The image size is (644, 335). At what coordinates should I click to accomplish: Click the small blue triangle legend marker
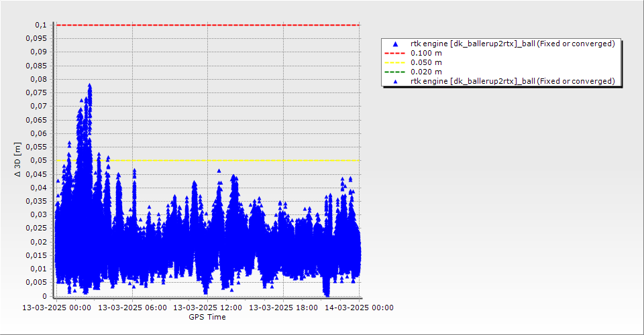pos(396,82)
